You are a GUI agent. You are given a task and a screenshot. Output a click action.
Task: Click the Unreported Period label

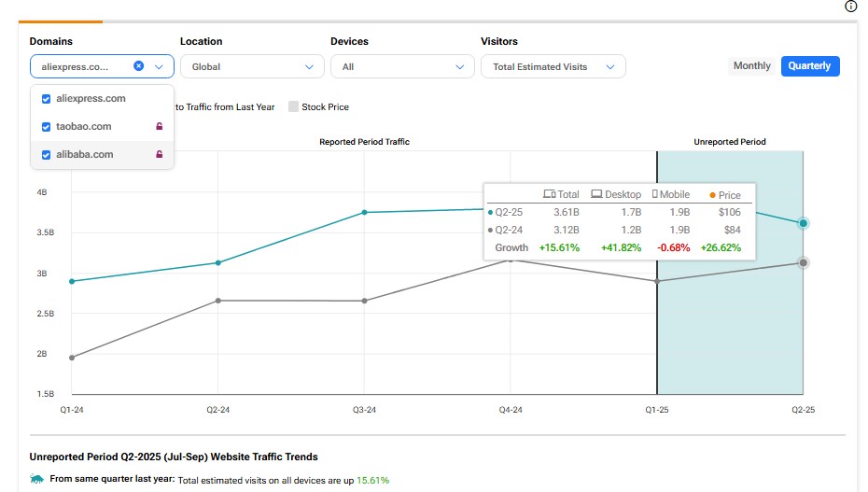coord(730,142)
